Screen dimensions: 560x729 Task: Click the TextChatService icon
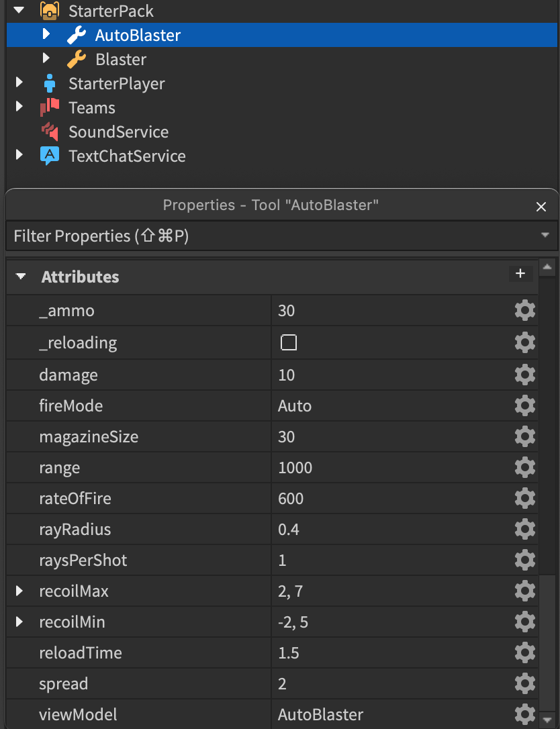click(50, 156)
